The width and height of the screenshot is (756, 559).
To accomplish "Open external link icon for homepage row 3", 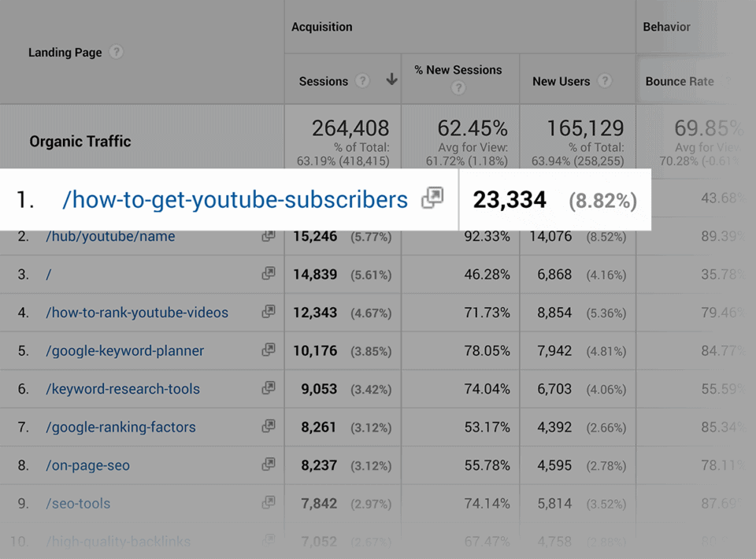I will point(269,274).
